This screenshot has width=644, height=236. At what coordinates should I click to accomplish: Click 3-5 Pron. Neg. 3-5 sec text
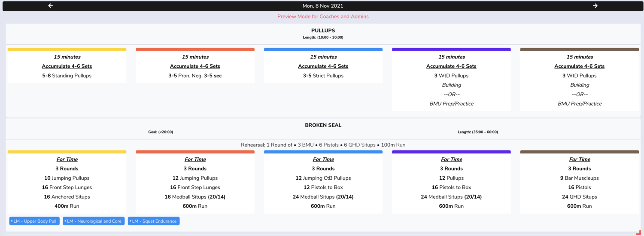(195, 76)
